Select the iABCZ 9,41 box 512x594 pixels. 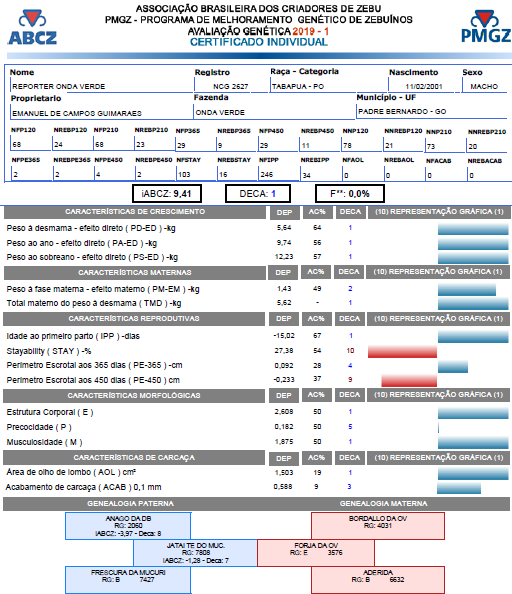[167, 194]
